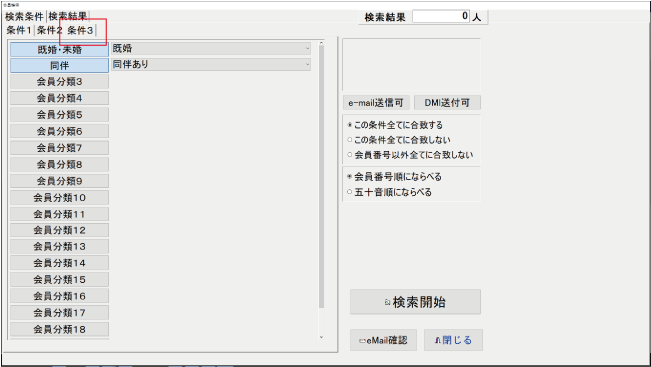This screenshot has height=367, width=651.
Task: Open the 条件3 sub-tab
Action: (81, 30)
